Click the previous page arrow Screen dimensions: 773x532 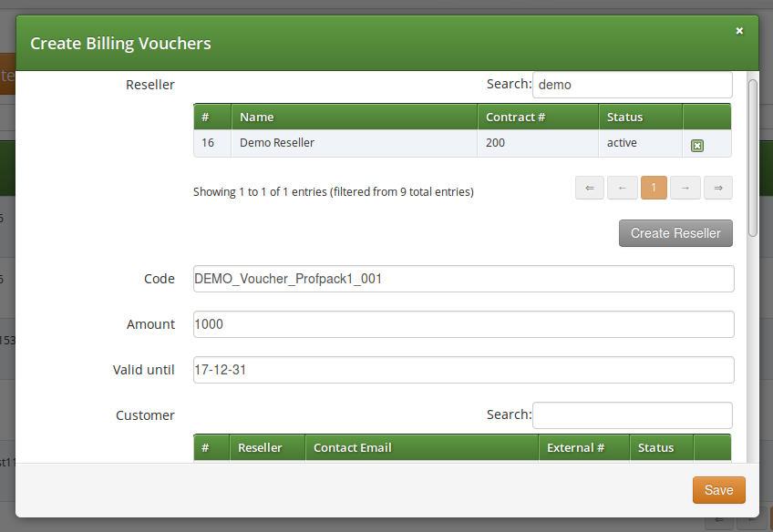pyautogui.click(x=622, y=188)
